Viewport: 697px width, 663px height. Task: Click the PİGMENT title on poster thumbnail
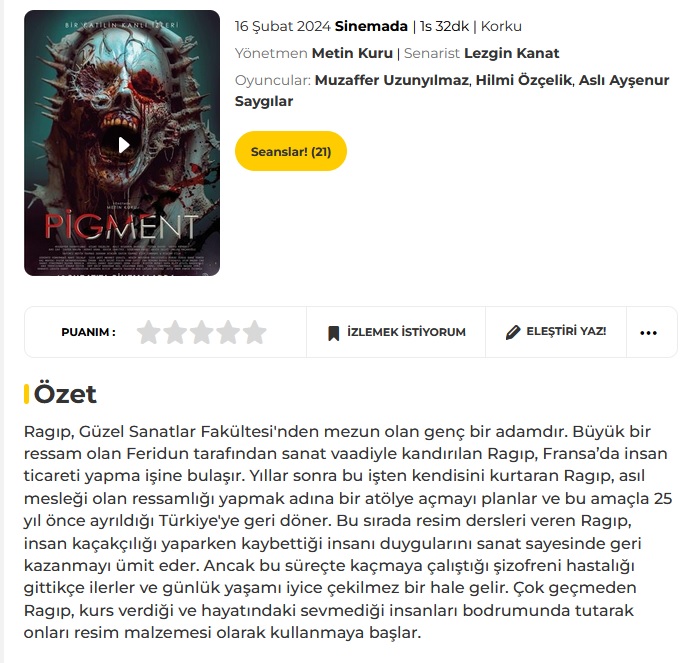121,226
